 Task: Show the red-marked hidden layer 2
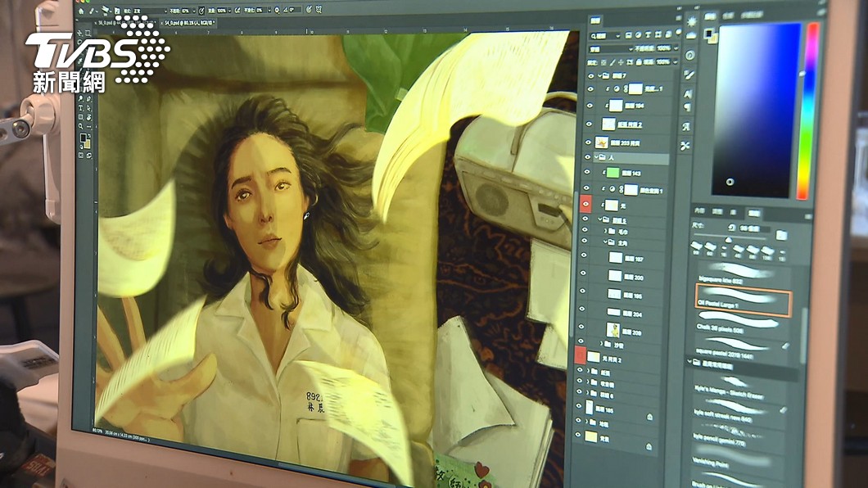[x=580, y=355]
